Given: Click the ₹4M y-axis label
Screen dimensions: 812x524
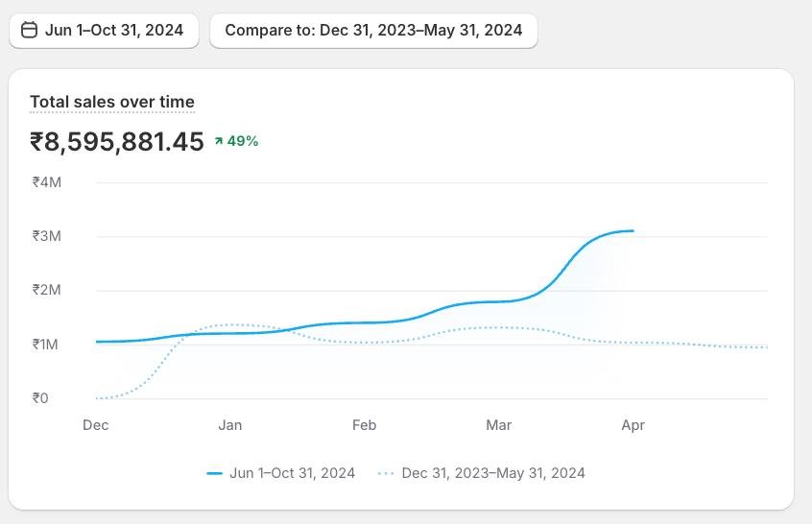Looking at the screenshot, I should click(x=46, y=181).
